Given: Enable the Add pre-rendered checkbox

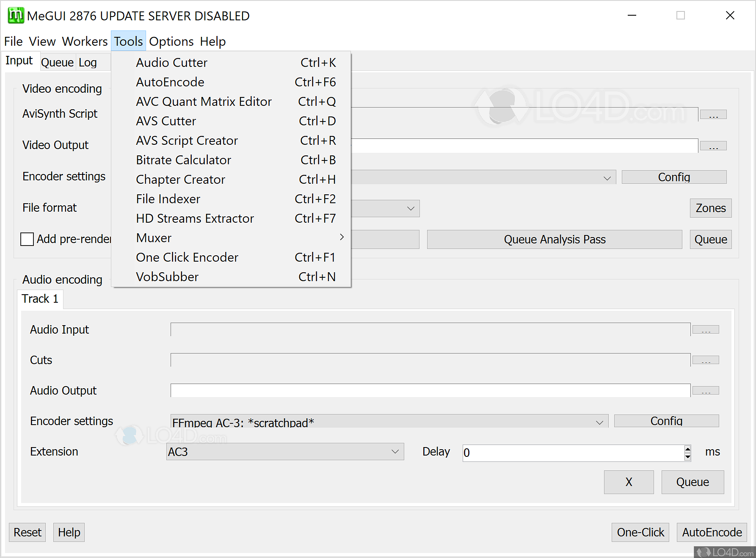Looking at the screenshot, I should coord(27,239).
